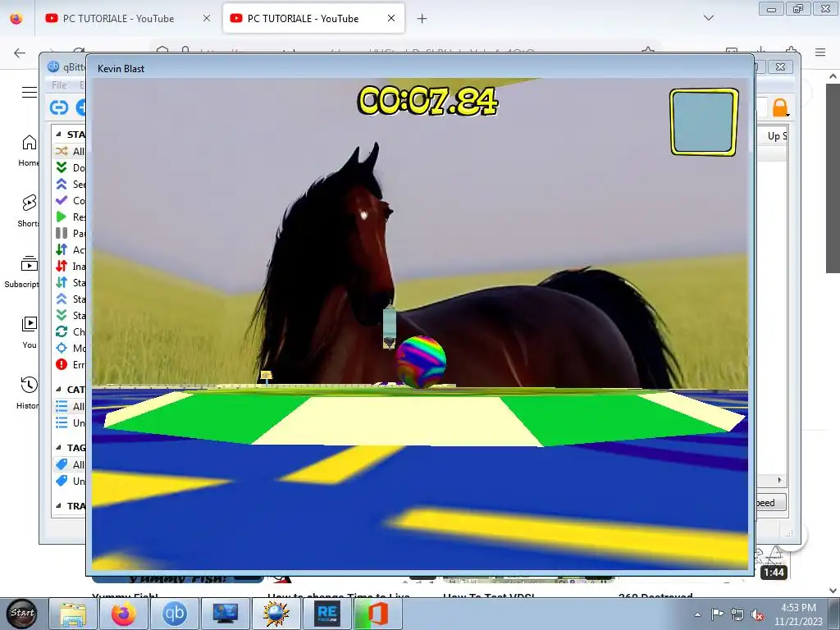Open a new Firefox tab

pyautogui.click(x=422, y=19)
